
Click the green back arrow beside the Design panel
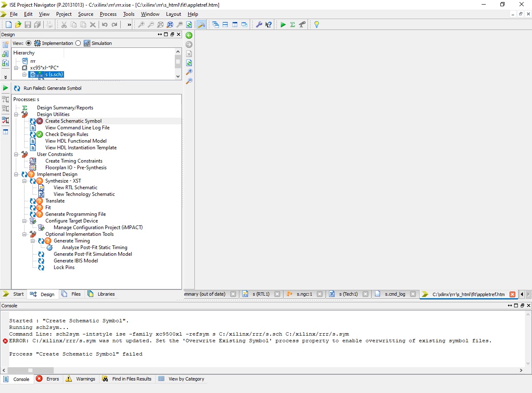pyautogui.click(x=189, y=35)
